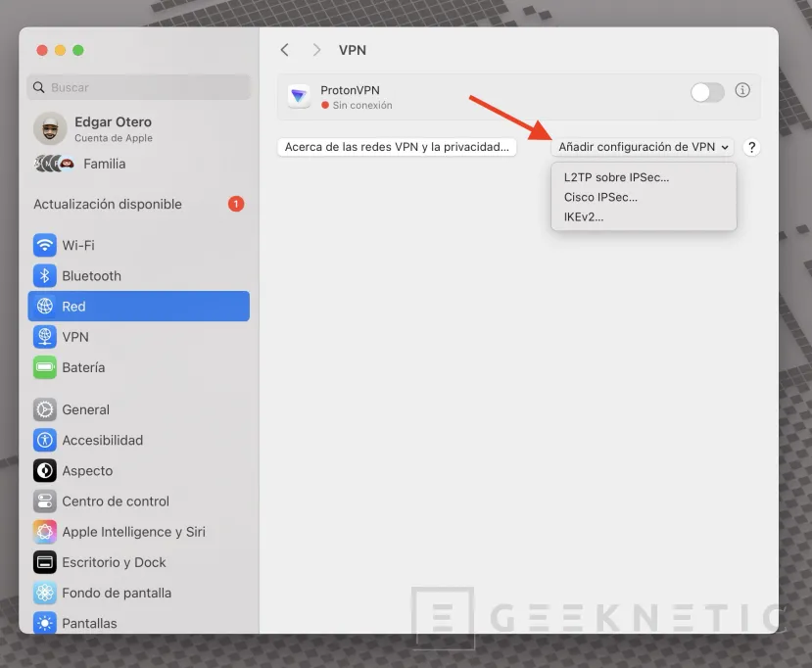Open Centro de control icon
812x668 pixels.
tap(44, 501)
